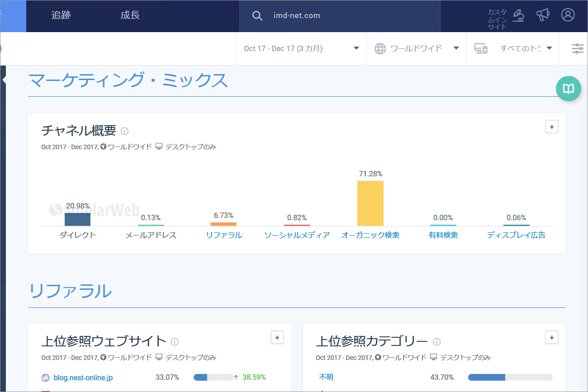
Task: Switch to the 追跡 tab
Action: pyautogui.click(x=61, y=15)
